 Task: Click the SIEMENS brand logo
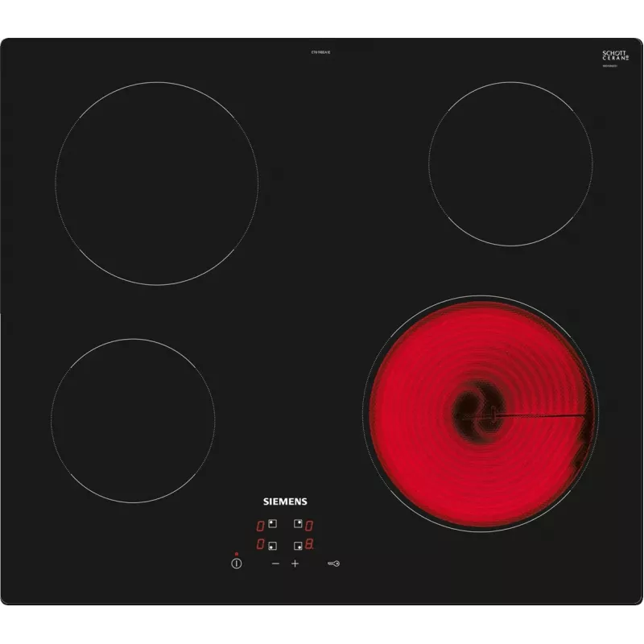pos(285,502)
